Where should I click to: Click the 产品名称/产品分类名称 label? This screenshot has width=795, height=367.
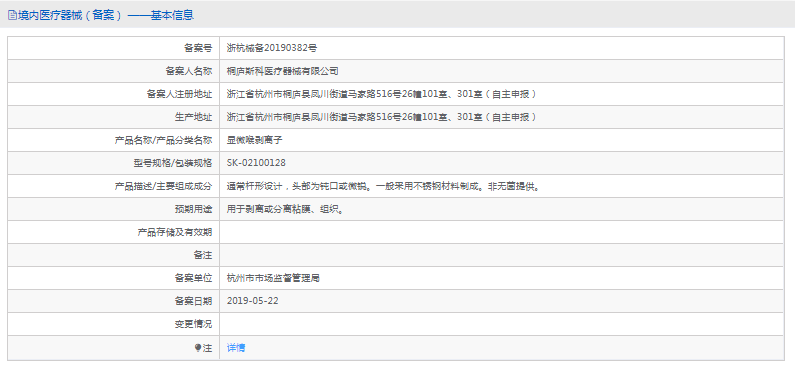tap(163, 140)
